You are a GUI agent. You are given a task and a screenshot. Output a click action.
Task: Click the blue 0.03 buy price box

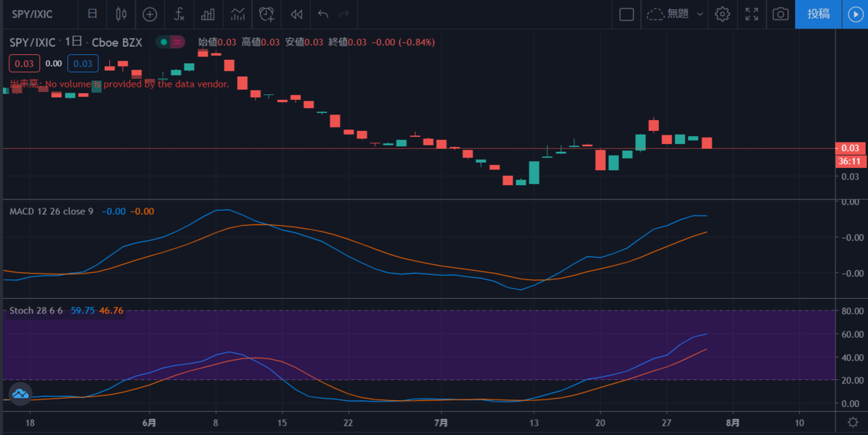(83, 64)
